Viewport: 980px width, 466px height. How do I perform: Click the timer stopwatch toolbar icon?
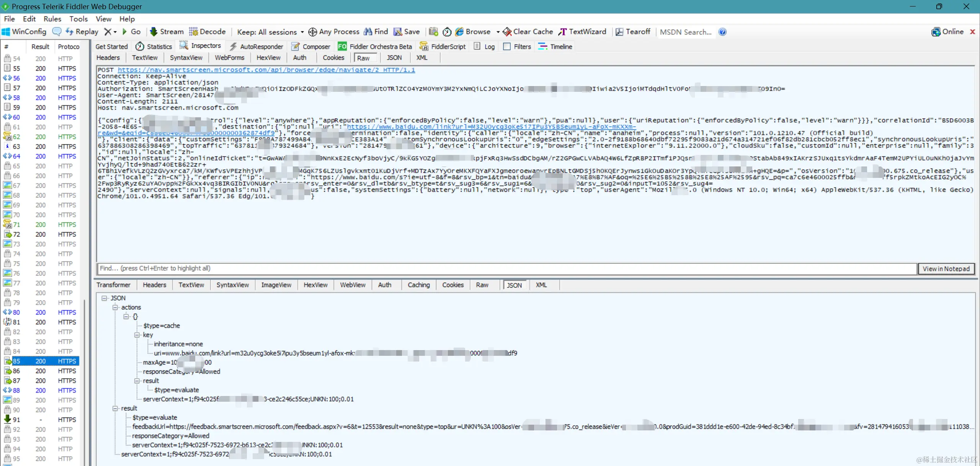(x=447, y=32)
